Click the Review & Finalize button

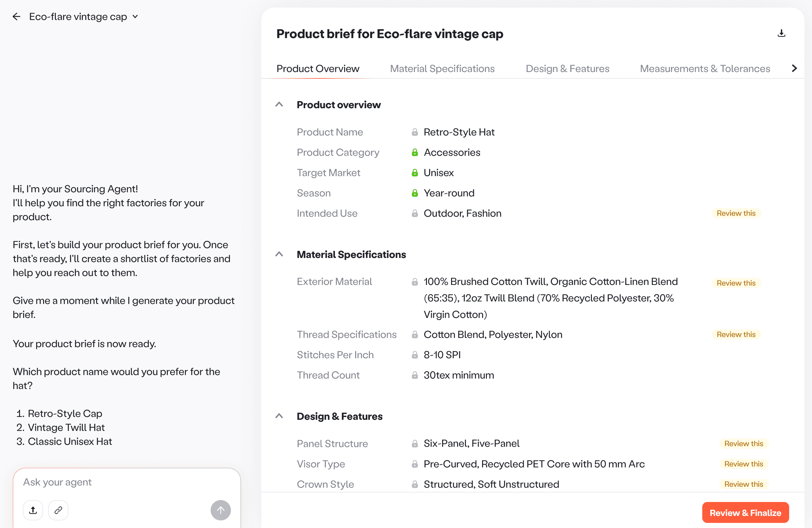[745, 513]
